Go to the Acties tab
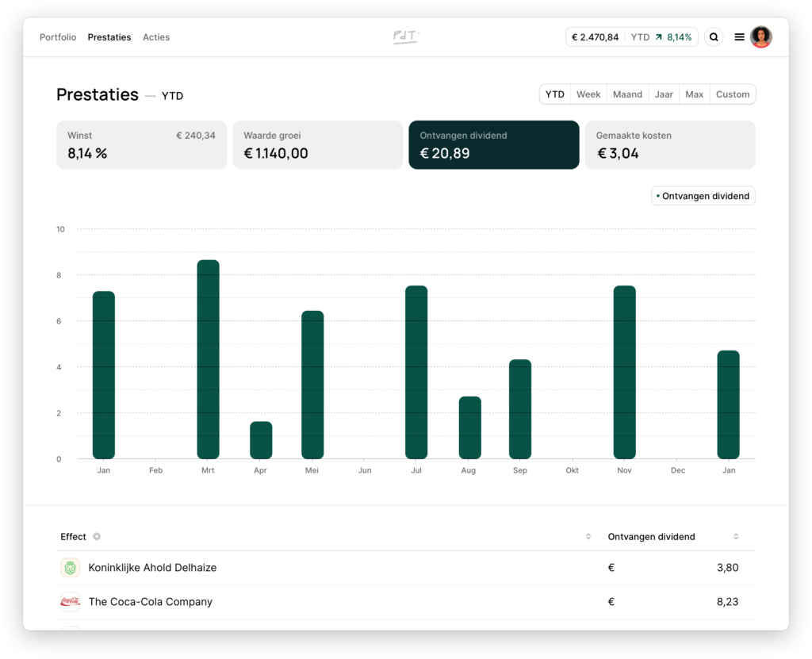This screenshot has height=659, width=812. 156,37
